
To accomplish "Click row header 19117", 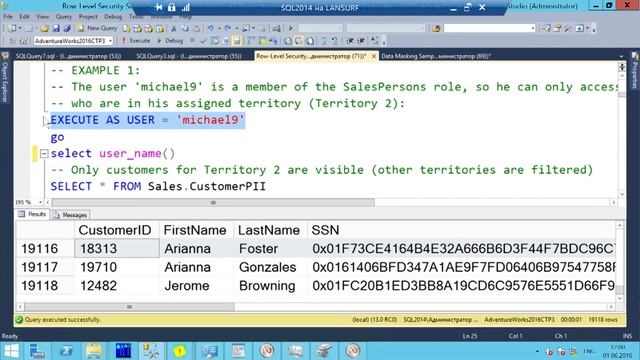I will 45,267.
